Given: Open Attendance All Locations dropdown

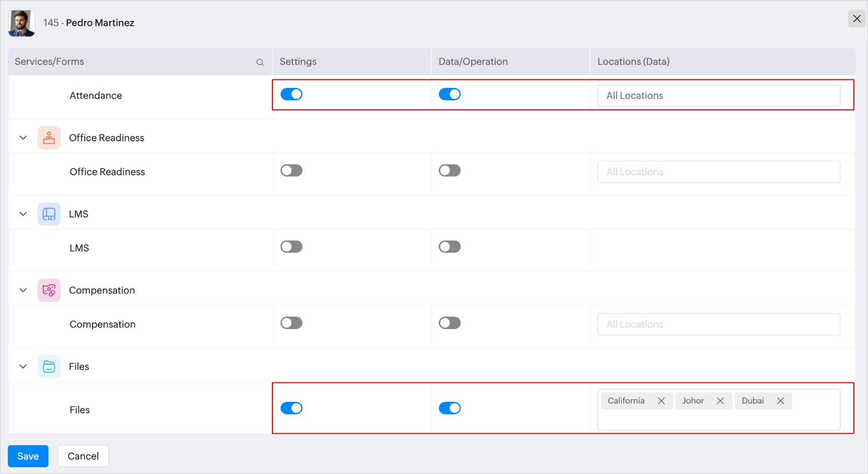Looking at the screenshot, I should coord(718,96).
